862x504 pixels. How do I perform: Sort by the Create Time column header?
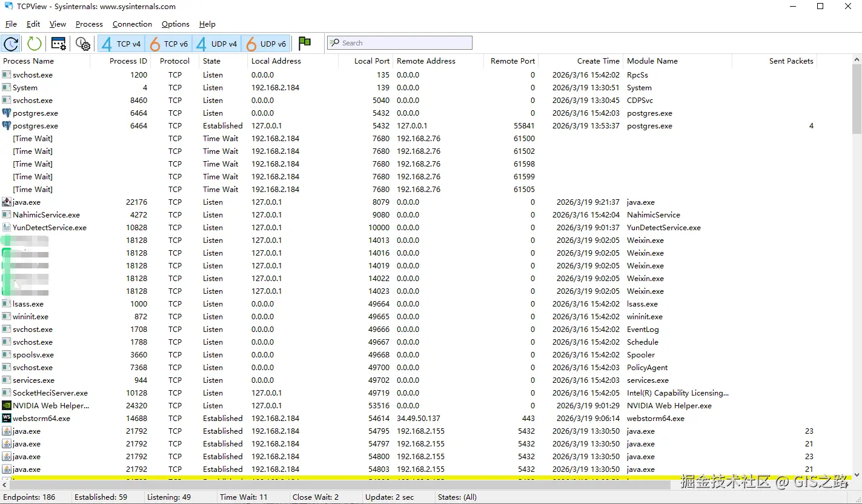click(x=580, y=61)
